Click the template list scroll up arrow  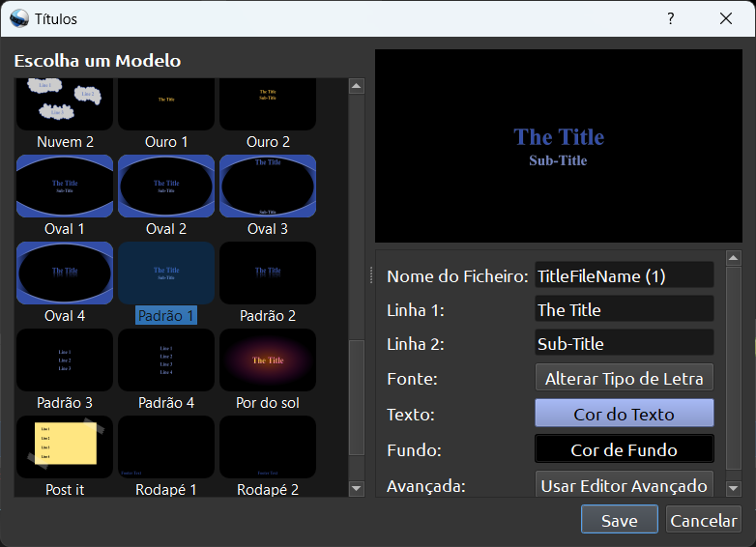point(357,87)
